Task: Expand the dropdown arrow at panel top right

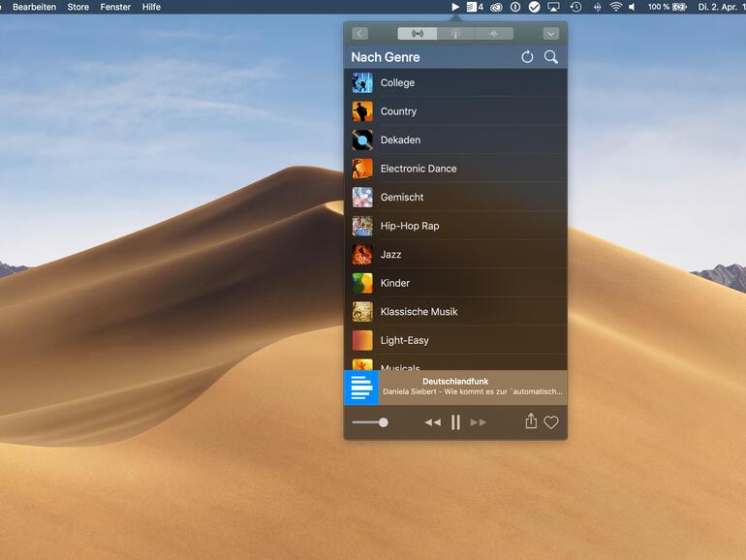Action: click(550, 33)
